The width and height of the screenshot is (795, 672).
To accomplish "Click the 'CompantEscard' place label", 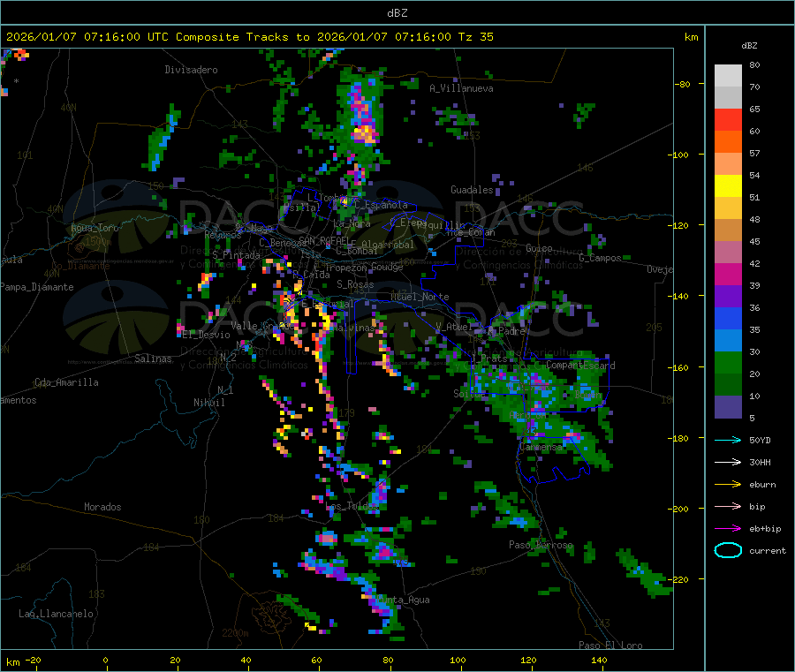I will [580, 365].
